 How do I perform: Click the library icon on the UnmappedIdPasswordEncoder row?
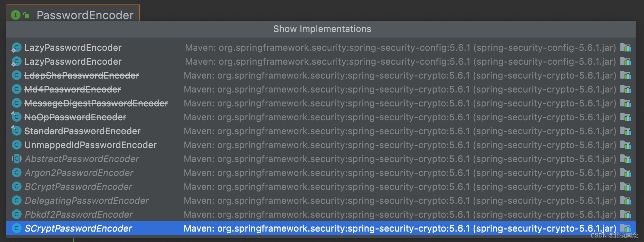[x=626, y=145]
